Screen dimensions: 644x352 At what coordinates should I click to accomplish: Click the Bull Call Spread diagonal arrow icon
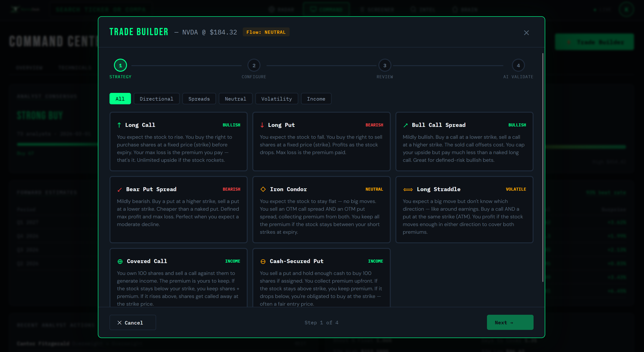(x=405, y=125)
